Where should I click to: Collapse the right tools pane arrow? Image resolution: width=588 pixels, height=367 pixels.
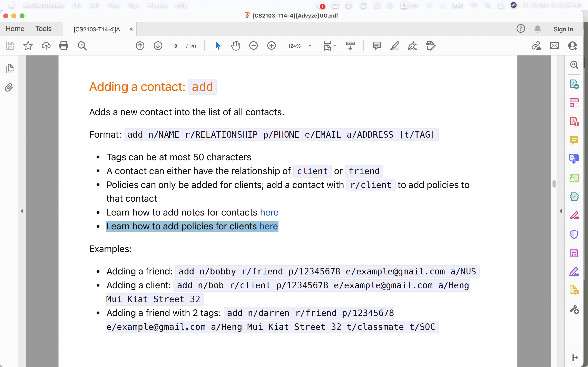tap(561, 211)
